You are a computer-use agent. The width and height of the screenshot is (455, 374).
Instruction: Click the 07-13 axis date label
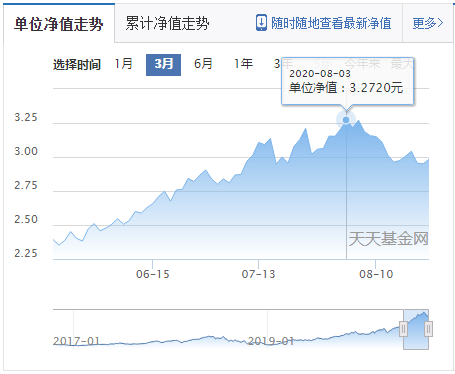258,274
